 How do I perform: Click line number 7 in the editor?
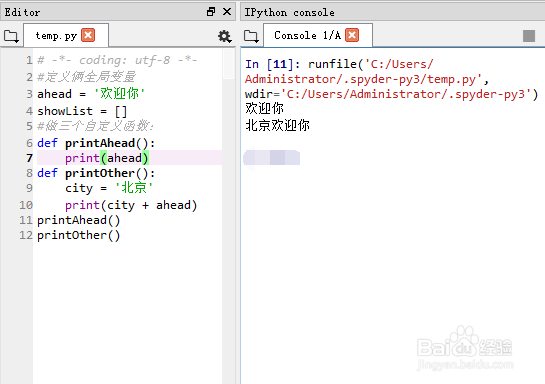tap(29, 158)
